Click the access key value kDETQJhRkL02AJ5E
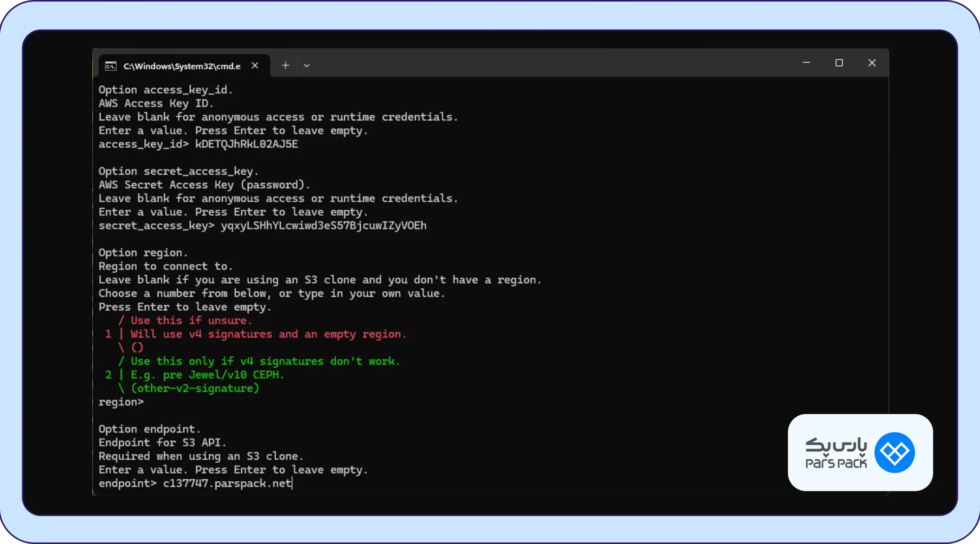The width and height of the screenshot is (980, 544). click(247, 144)
